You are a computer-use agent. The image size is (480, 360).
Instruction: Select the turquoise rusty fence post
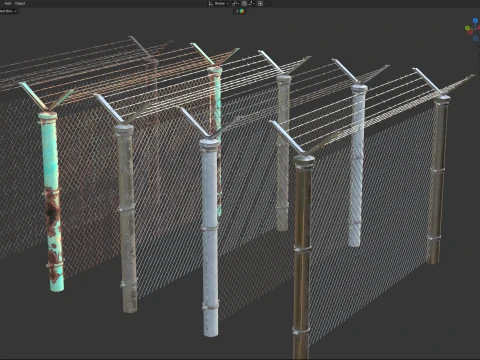[52, 201]
